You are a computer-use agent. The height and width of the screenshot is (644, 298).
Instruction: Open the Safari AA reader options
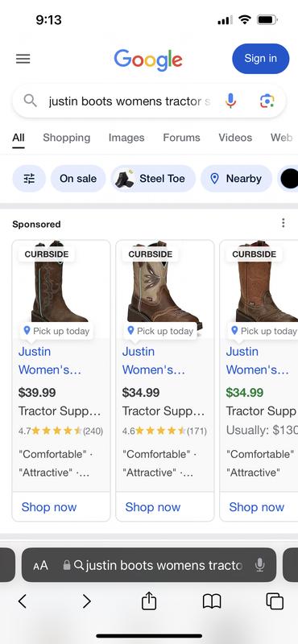pyautogui.click(x=41, y=566)
